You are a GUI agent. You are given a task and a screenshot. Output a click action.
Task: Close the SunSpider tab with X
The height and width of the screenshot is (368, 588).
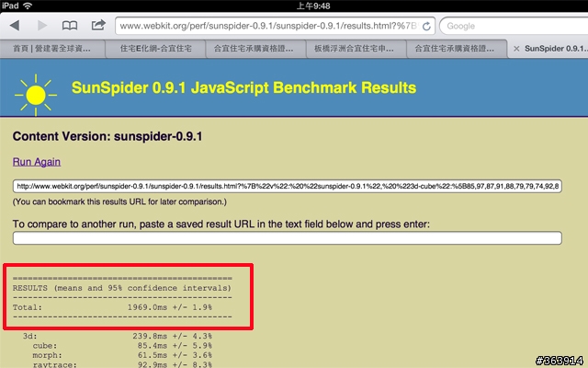[x=516, y=49]
